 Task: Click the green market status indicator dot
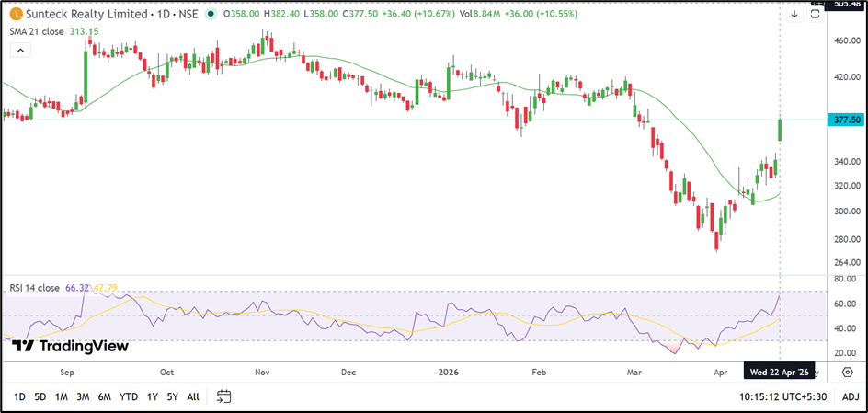pos(212,15)
